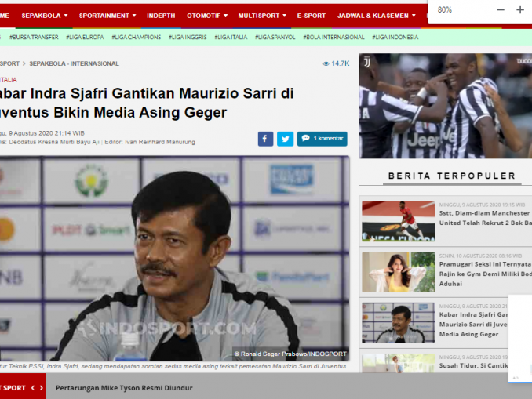Image resolution: width=532 pixels, height=399 pixels.
Task: Expand the SEPAKBOLA dropdown menu
Action: [x=45, y=16]
